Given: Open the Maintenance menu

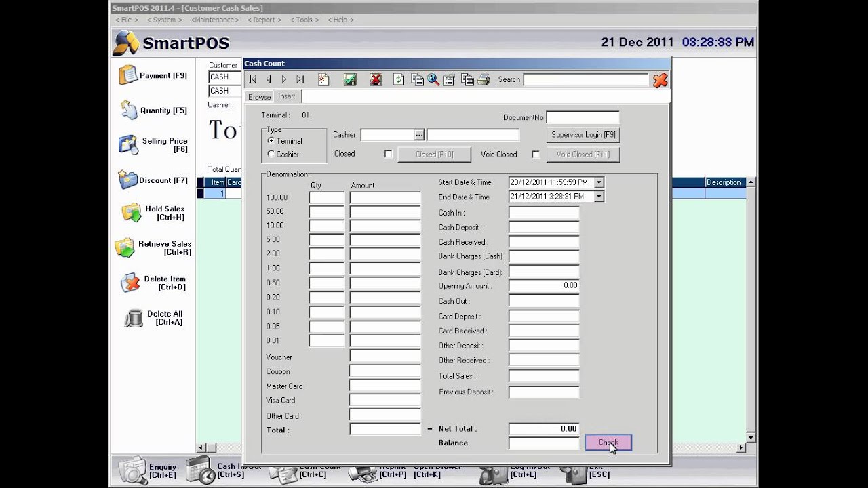Looking at the screenshot, I should click(215, 20).
